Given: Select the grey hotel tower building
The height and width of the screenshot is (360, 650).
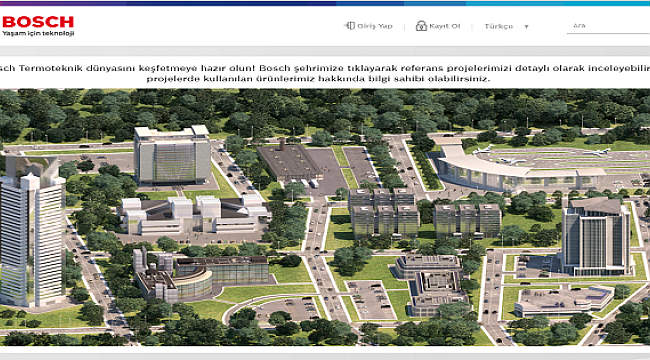Looking at the screenshot, I should click(x=596, y=236).
